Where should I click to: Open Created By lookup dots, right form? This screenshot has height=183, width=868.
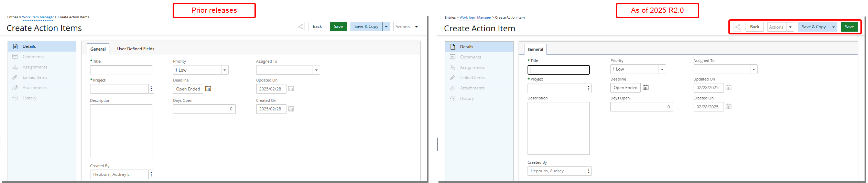pos(588,171)
